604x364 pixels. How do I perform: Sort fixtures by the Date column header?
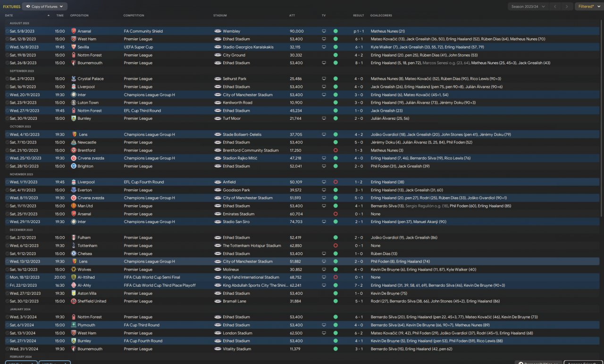pyautogui.click(x=9, y=16)
